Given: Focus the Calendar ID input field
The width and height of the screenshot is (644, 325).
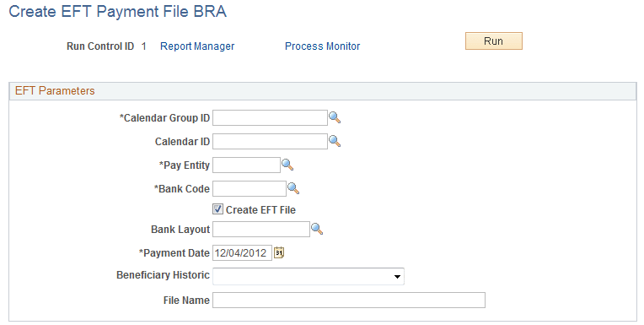Looking at the screenshot, I should tap(270, 141).
